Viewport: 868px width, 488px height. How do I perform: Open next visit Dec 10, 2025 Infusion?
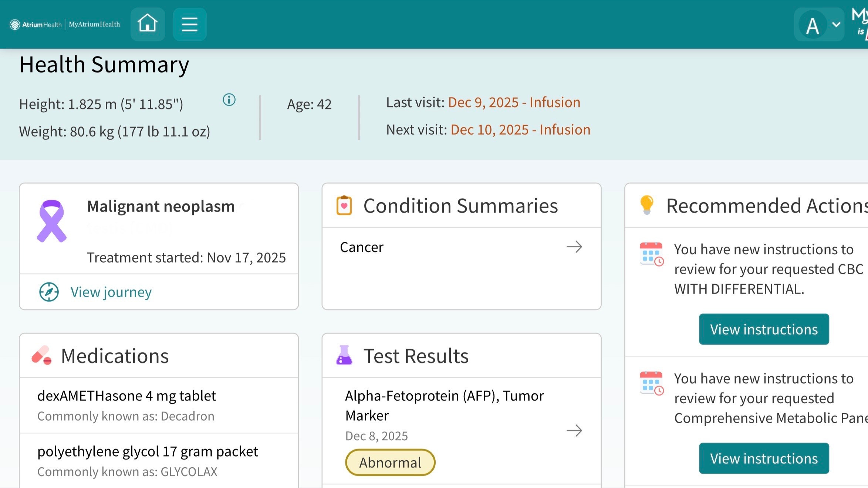point(520,130)
